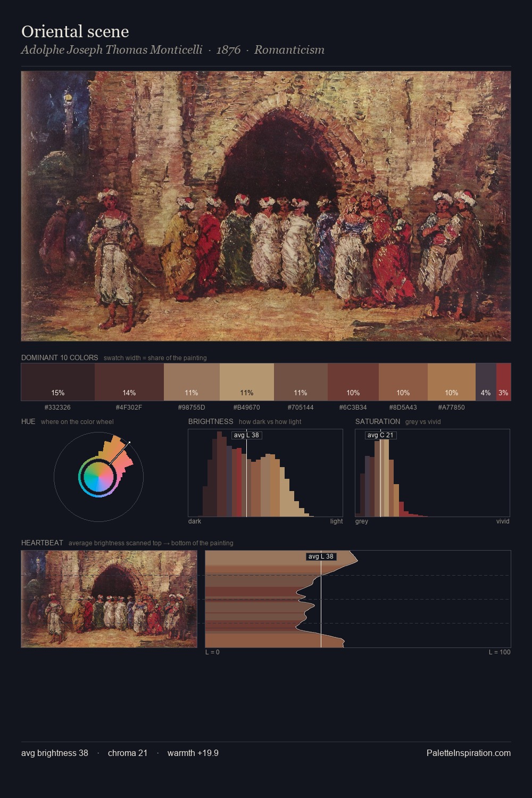Open the main Oriental scene painting

point(266,206)
